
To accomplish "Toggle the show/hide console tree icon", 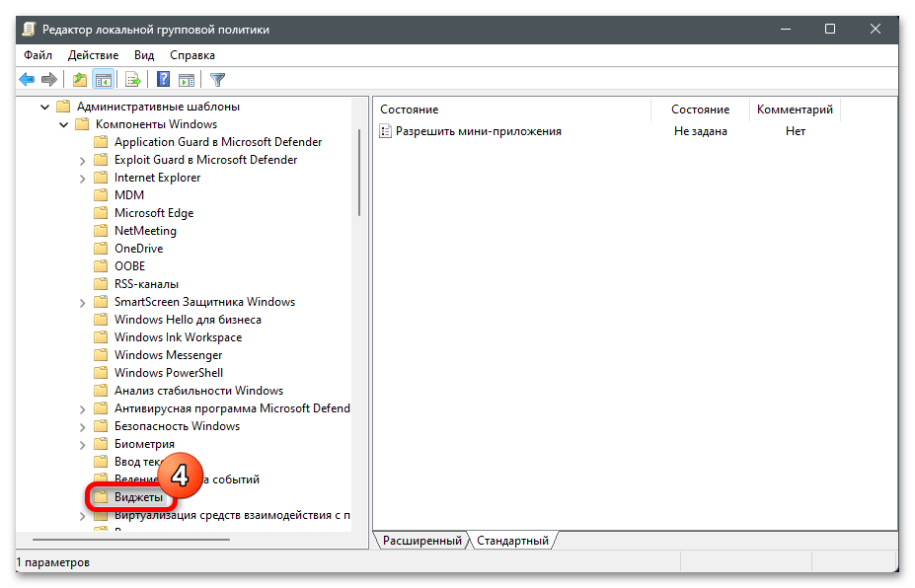I will click(102, 80).
